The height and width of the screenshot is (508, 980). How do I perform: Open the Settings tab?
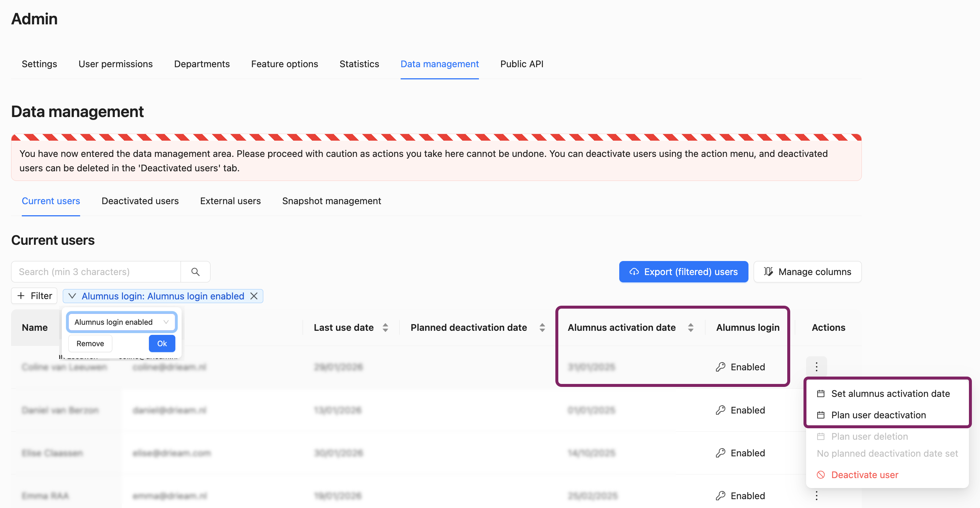point(39,64)
